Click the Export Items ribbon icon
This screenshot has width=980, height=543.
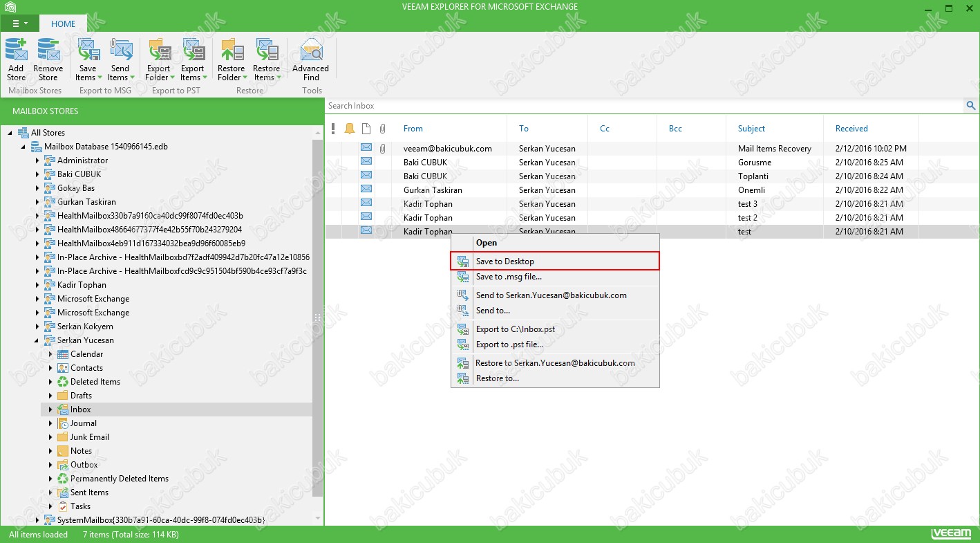pos(192,50)
